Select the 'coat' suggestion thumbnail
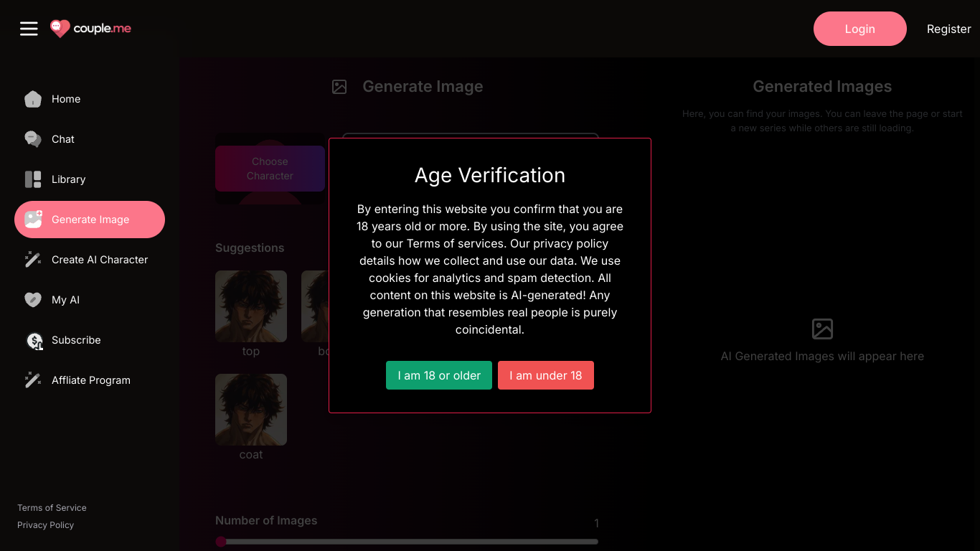980x551 pixels. click(x=251, y=410)
